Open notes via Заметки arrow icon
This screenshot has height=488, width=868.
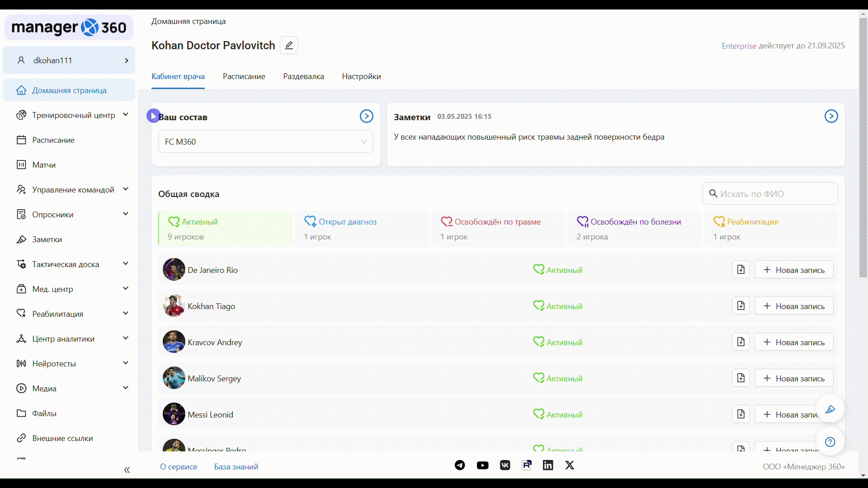coord(830,117)
